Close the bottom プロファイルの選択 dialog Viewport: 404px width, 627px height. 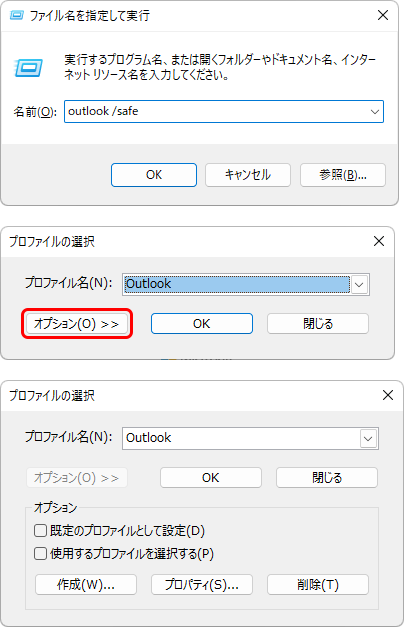[388, 395]
